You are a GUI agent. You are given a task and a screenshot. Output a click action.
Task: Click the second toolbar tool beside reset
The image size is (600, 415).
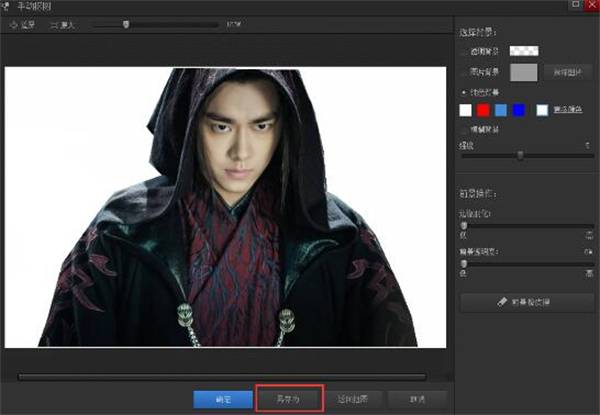pyautogui.click(x=63, y=25)
